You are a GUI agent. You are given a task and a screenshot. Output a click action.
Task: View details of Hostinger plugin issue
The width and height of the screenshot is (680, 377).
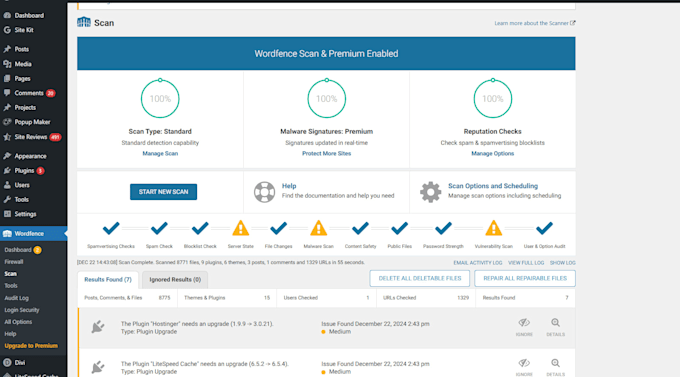556,327
